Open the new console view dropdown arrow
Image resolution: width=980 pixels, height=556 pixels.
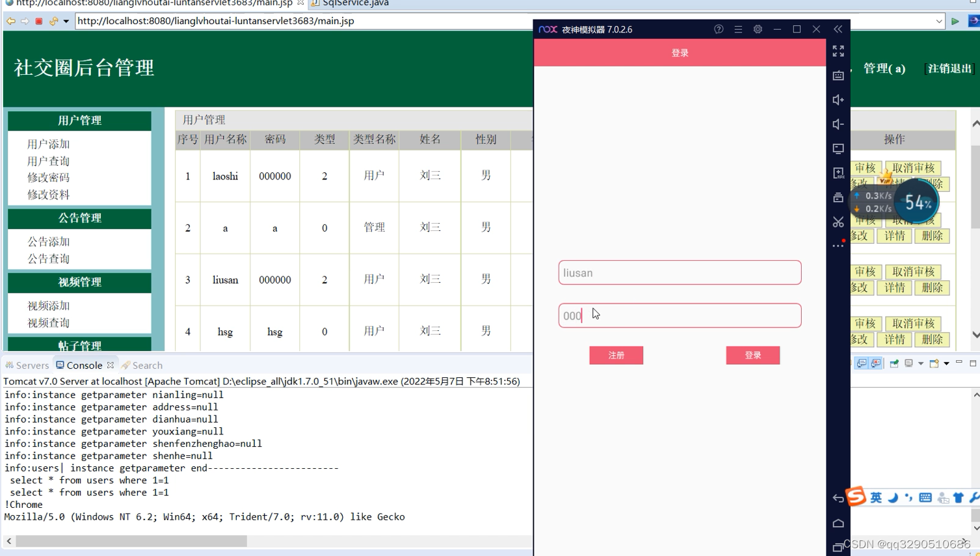[946, 364]
